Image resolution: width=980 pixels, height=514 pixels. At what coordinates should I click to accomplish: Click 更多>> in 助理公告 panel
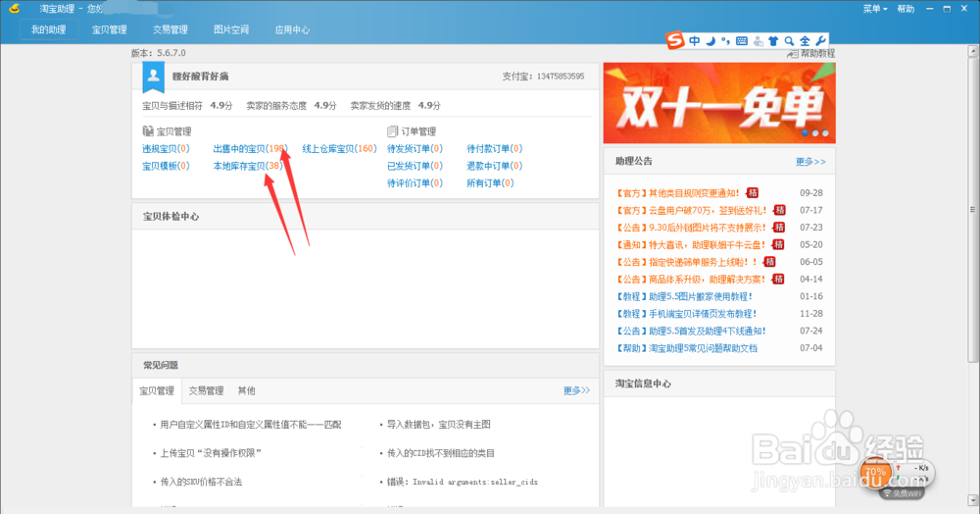pyautogui.click(x=810, y=162)
